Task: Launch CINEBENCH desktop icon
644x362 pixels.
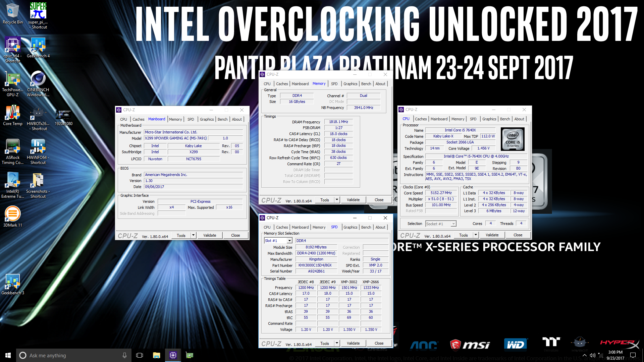Action: 38,84
